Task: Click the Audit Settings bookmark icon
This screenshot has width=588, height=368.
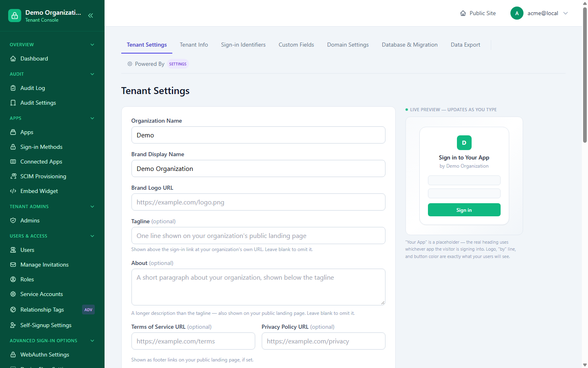Action: point(13,103)
